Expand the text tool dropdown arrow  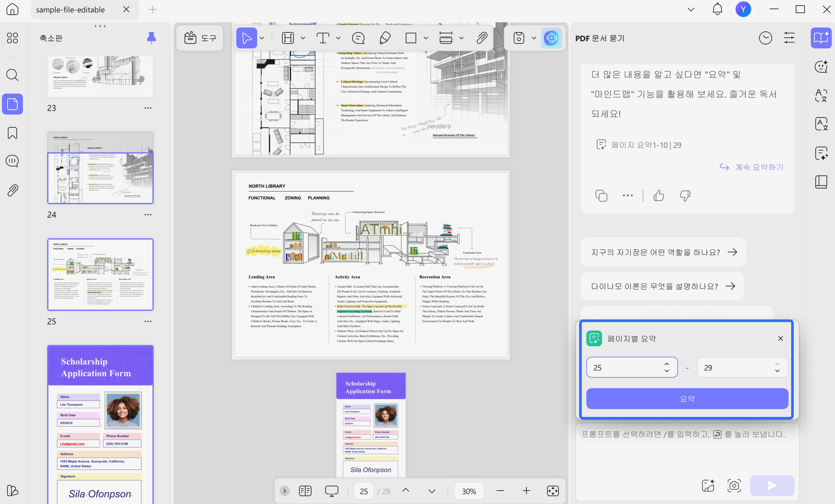(338, 38)
